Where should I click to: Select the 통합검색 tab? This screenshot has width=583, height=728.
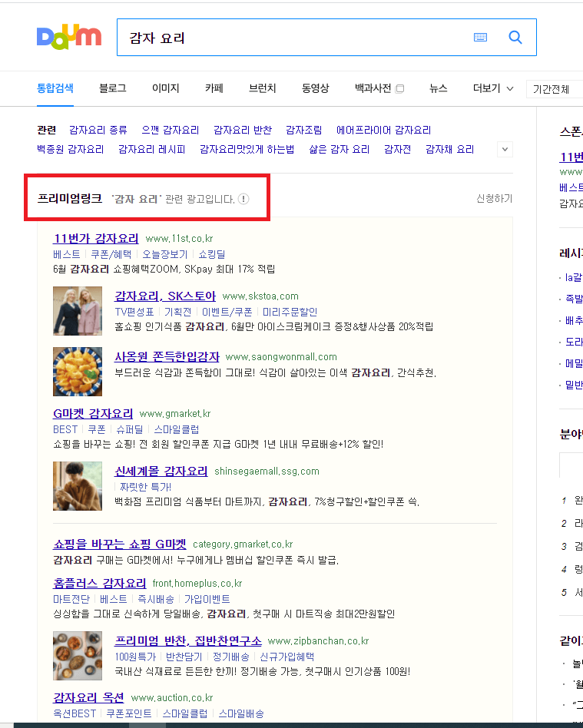point(55,88)
